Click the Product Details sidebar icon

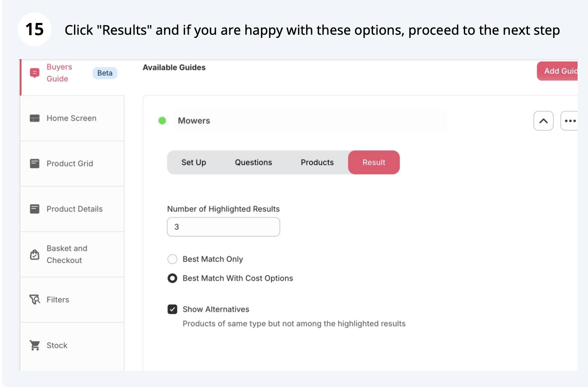point(34,209)
